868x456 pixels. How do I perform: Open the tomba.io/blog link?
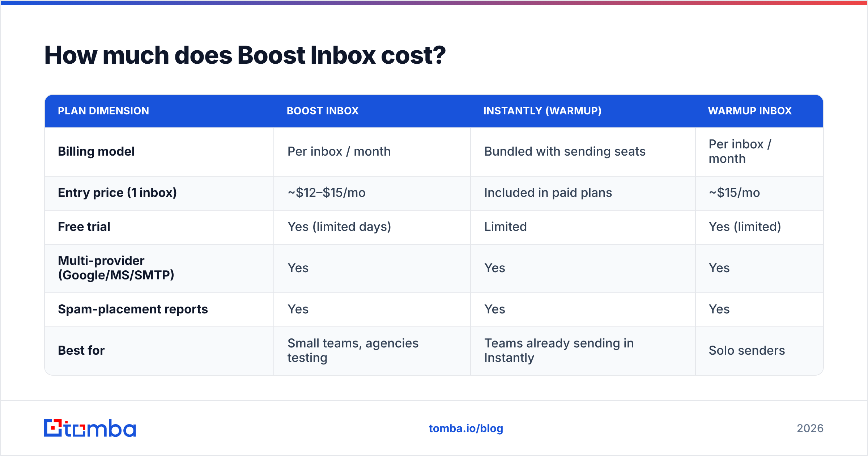click(466, 428)
